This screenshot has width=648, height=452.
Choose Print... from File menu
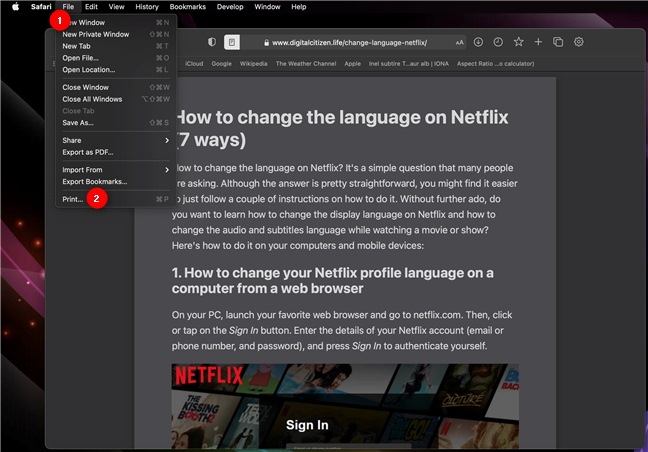(x=116, y=199)
